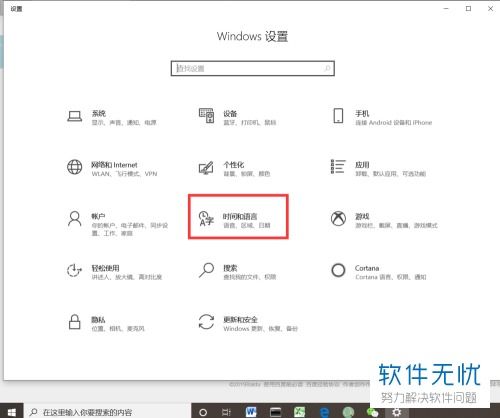This screenshot has height=418, width=500.
Task: Click the magnifier button in the settings search box
Action: pos(327,68)
